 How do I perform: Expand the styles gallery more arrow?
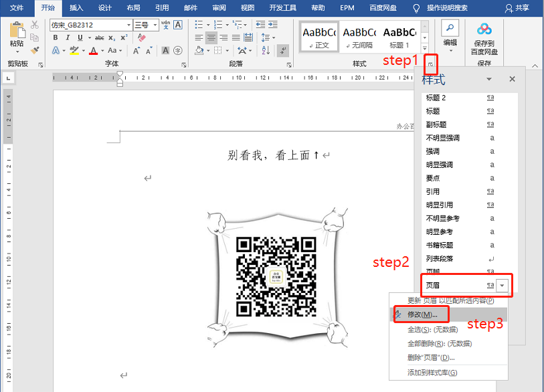[425, 49]
